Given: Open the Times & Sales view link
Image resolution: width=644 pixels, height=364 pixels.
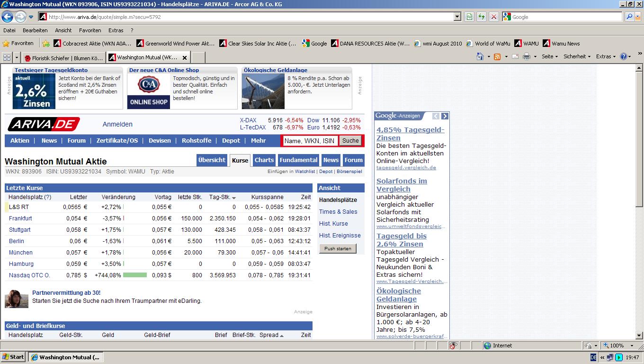Looking at the screenshot, I should [x=338, y=212].
